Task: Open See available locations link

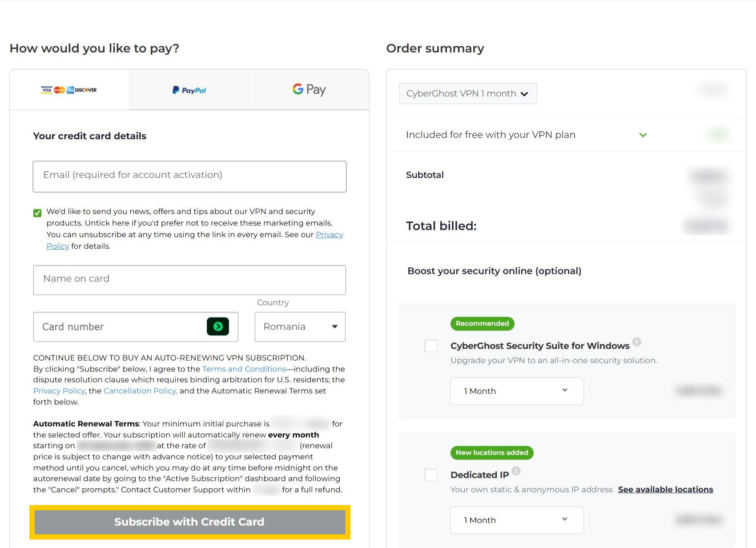Action: coord(665,489)
